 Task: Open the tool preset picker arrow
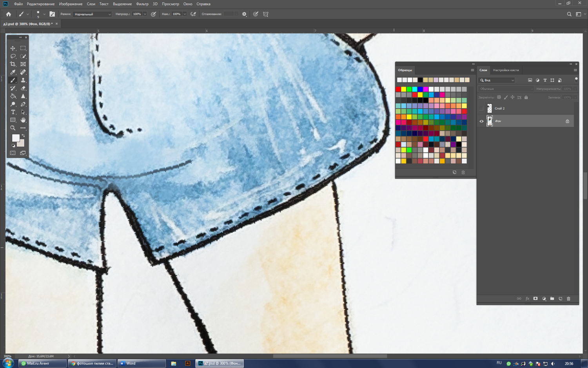click(x=27, y=14)
